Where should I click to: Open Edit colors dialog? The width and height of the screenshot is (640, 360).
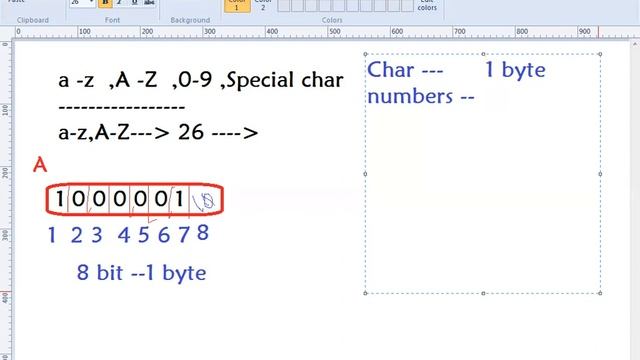click(x=427, y=6)
